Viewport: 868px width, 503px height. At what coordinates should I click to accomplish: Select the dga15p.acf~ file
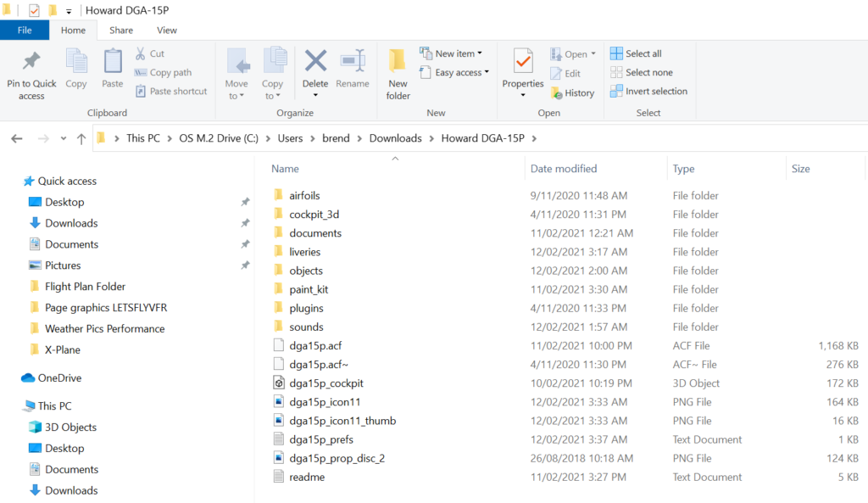(319, 365)
